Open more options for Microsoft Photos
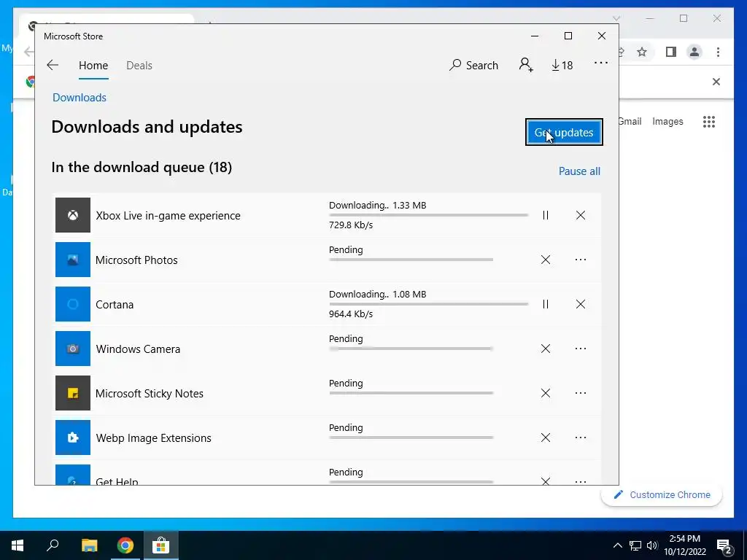Image resolution: width=747 pixels, height=560 pixels. (x=580, y=260)
